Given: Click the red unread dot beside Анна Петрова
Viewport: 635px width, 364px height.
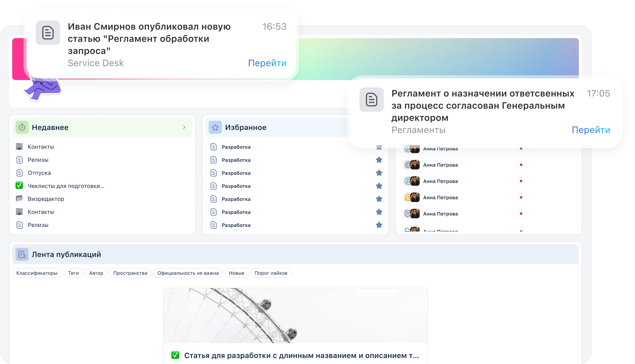Looking at the screenshot, I should (x=521, y=165).
